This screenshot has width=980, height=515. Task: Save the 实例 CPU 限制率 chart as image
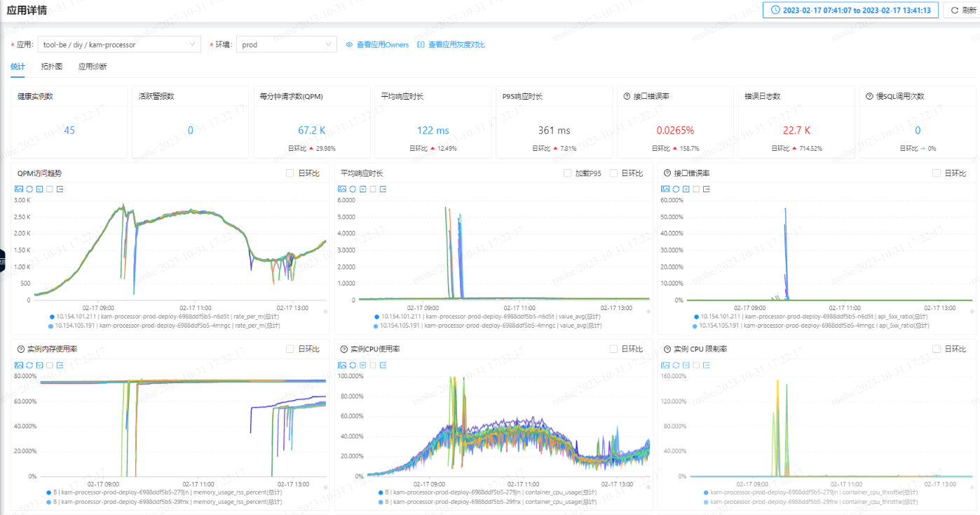tap(666, 365)
